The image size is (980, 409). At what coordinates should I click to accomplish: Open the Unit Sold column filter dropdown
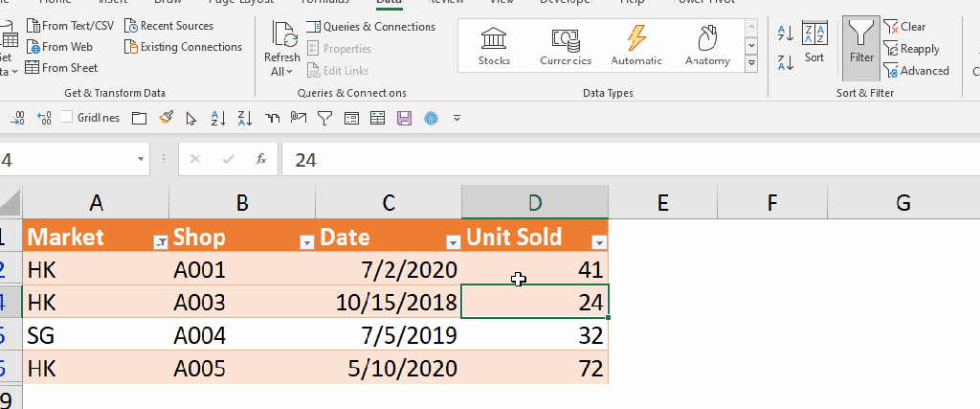[598, 242]
